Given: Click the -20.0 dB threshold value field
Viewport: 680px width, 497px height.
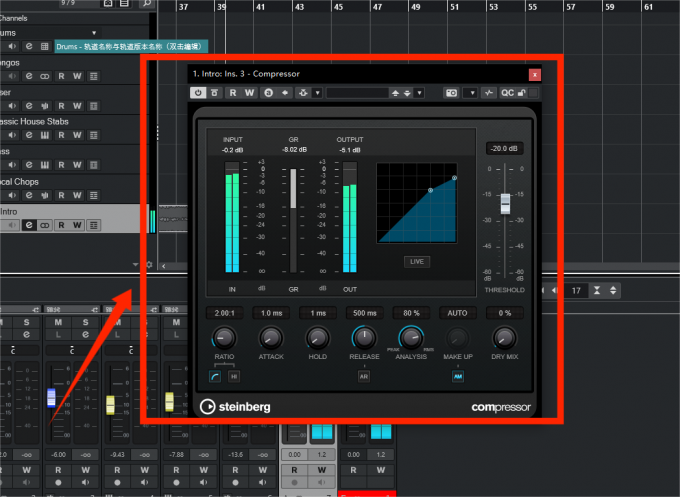Looking at the screenshot, I should (x=504, y=148).
